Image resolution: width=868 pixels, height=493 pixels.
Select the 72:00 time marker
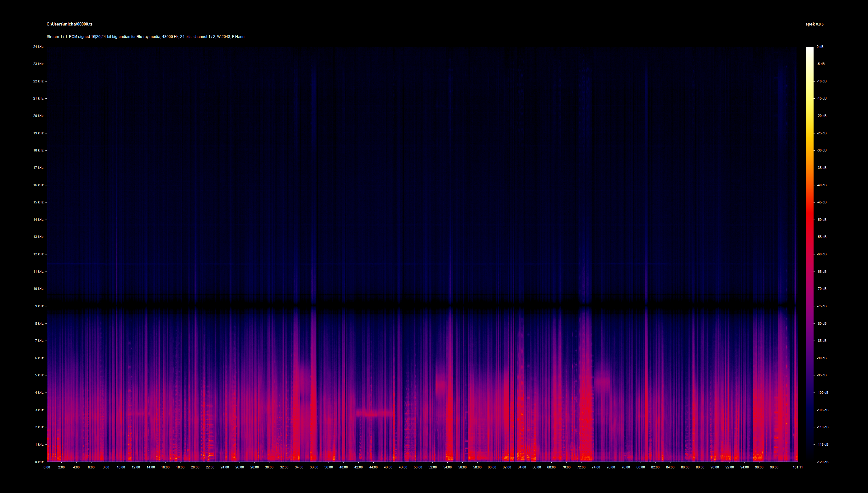581,467
